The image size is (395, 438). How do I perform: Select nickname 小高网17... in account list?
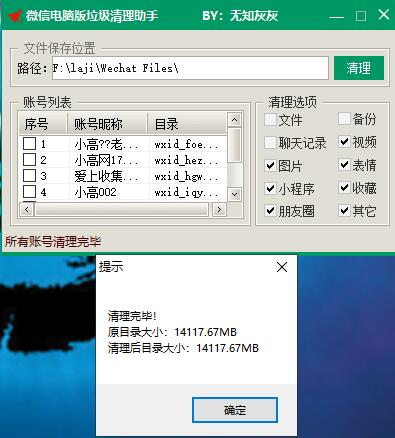[x=106, y=160]
